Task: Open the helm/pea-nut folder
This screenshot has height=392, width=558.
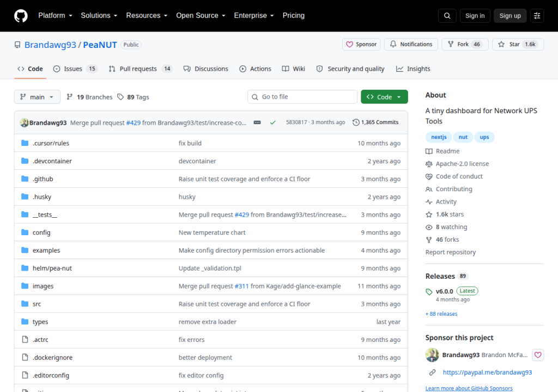Action: coord(52,268)
